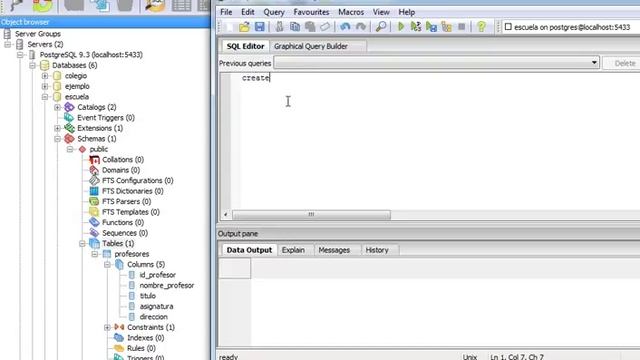Undo the last edit with the arrow icon

pyautogui.click(x=345, y=27)
